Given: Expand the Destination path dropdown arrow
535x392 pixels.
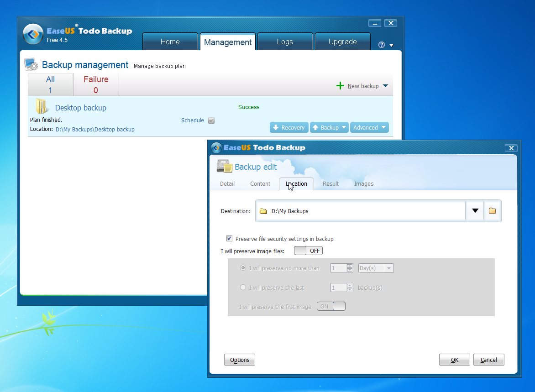Looking at the screenshot, I should pos(475,210).
